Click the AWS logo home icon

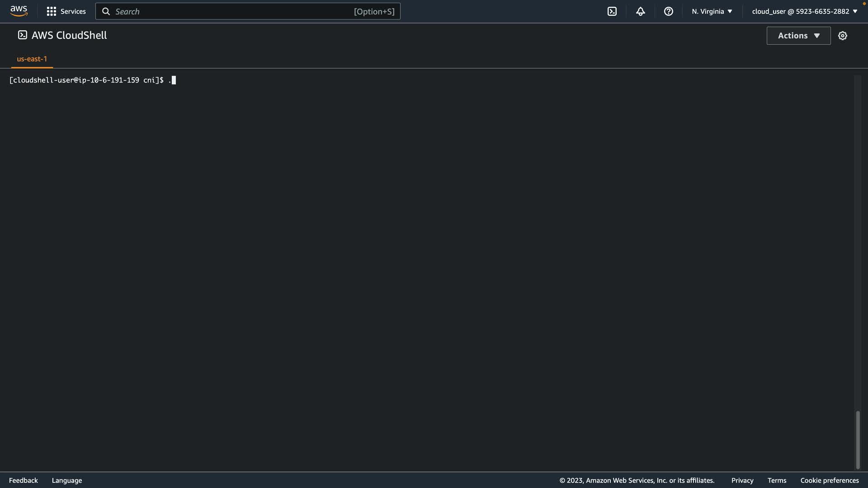19,11
